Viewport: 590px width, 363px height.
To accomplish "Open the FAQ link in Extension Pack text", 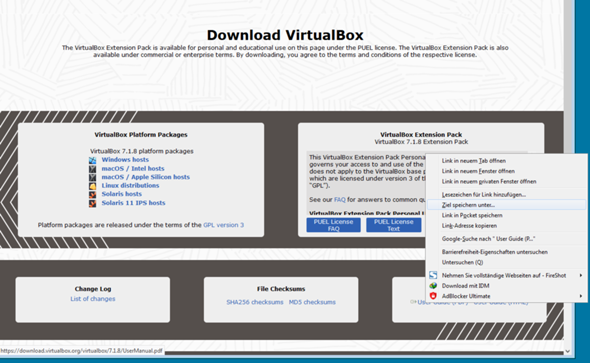I will coord(340,200).
